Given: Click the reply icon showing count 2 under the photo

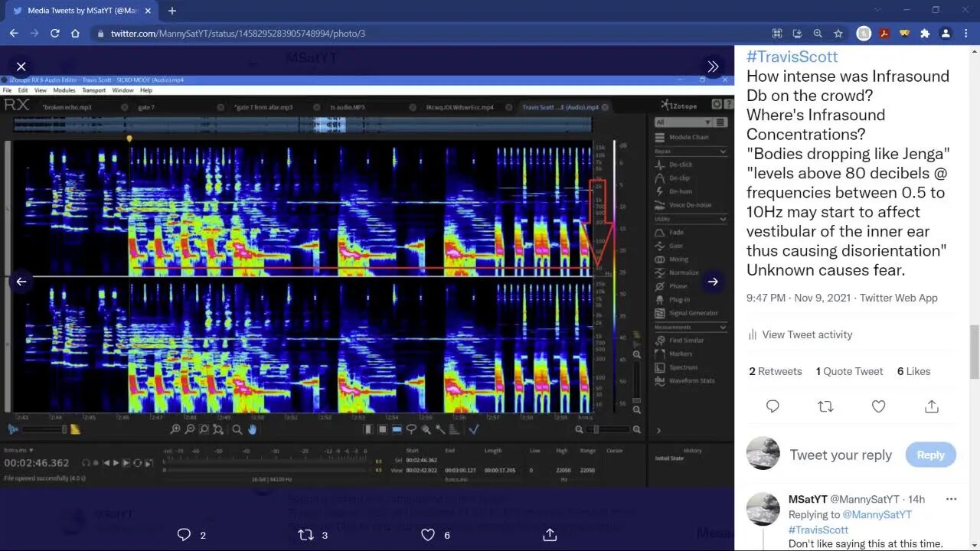Looking at the screenshot, I should (184, 535).
